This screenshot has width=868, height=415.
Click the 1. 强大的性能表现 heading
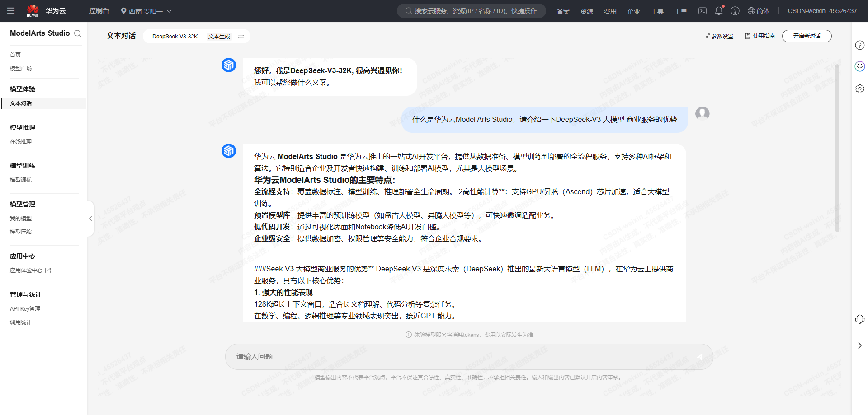(283, 293)
